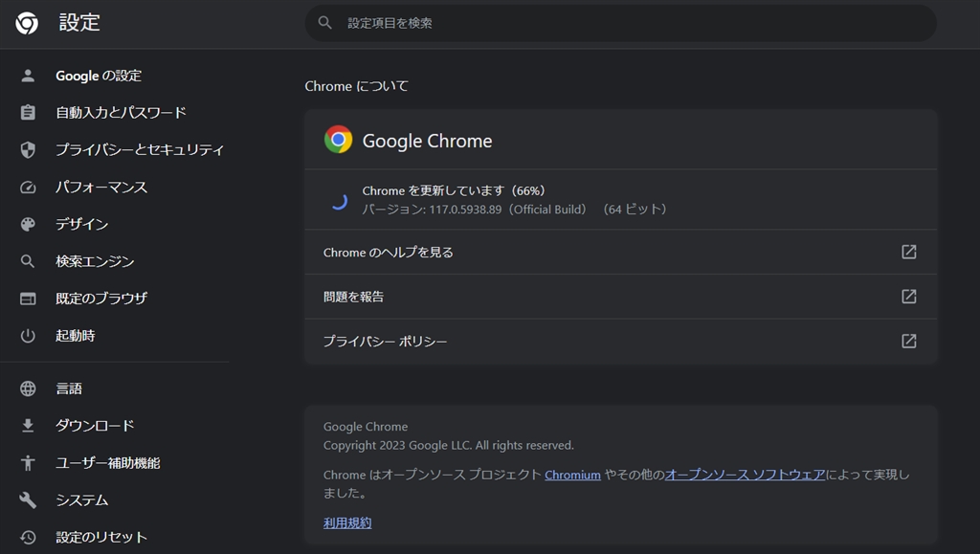Open the 利用規約 link
Viewport: 980px width, 554px height.
click(347, 523)
